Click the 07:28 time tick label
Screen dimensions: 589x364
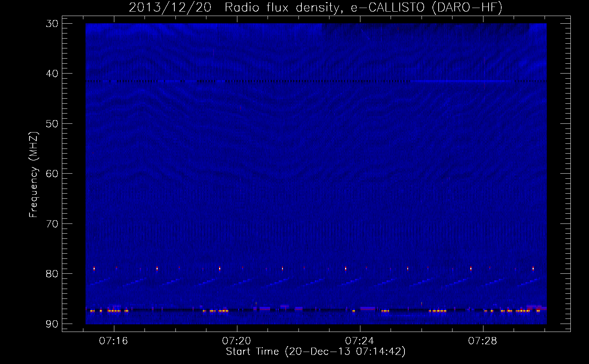483,341
